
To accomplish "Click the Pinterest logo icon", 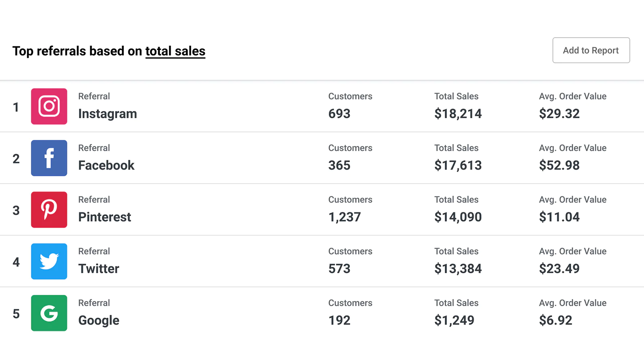I will point(49,210).
